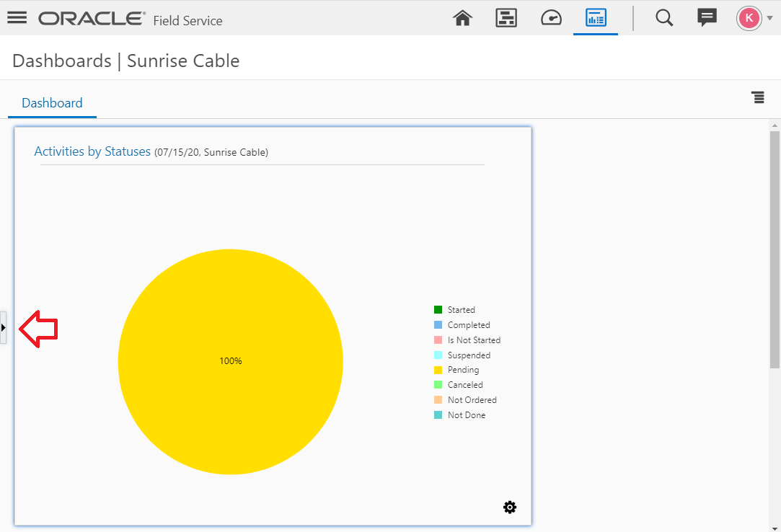Click the ORACLE logo

point(92,19)
